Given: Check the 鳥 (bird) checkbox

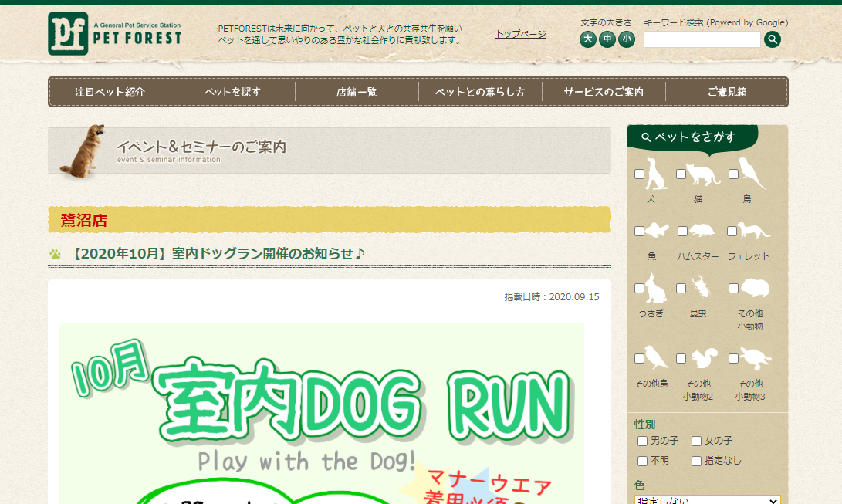Looking at the screenshot, I should click(x=733, y=174).
